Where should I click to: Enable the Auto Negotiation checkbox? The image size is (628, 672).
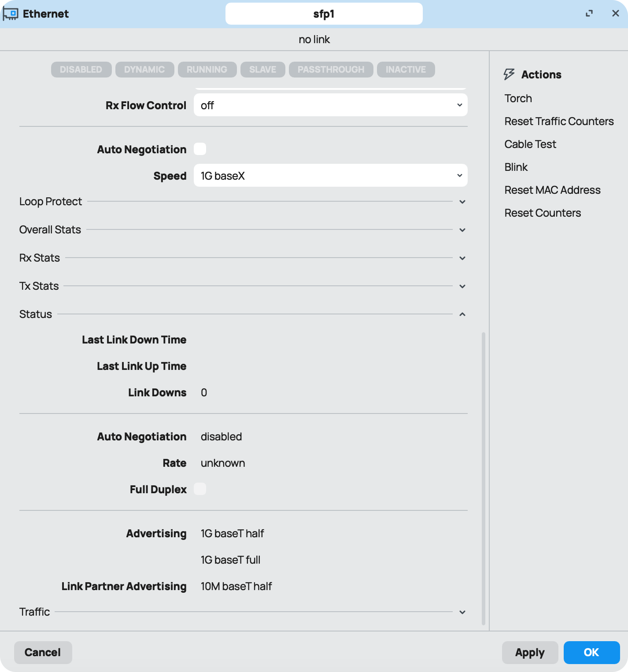pyautogui.click(x=200, y=149)
